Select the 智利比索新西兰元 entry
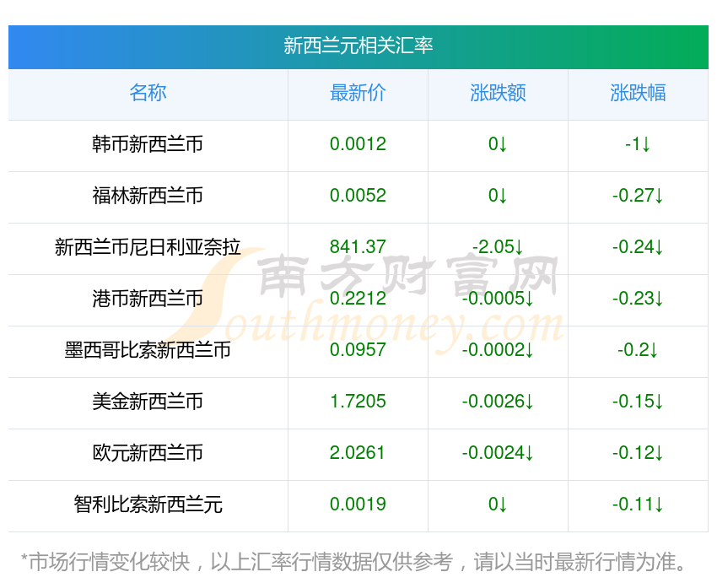Viewport: 717px width, 588px height. click(148, 504)
